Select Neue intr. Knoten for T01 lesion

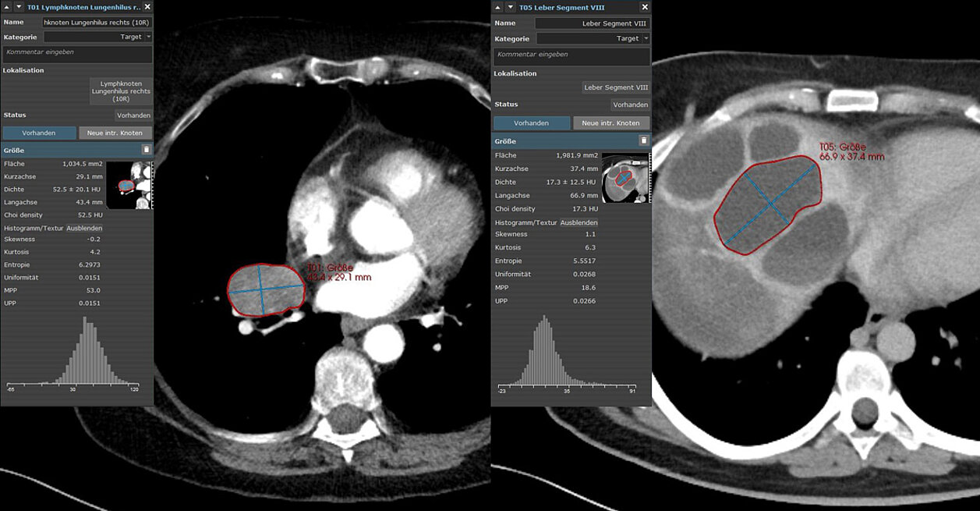click(x=115, y=133)
